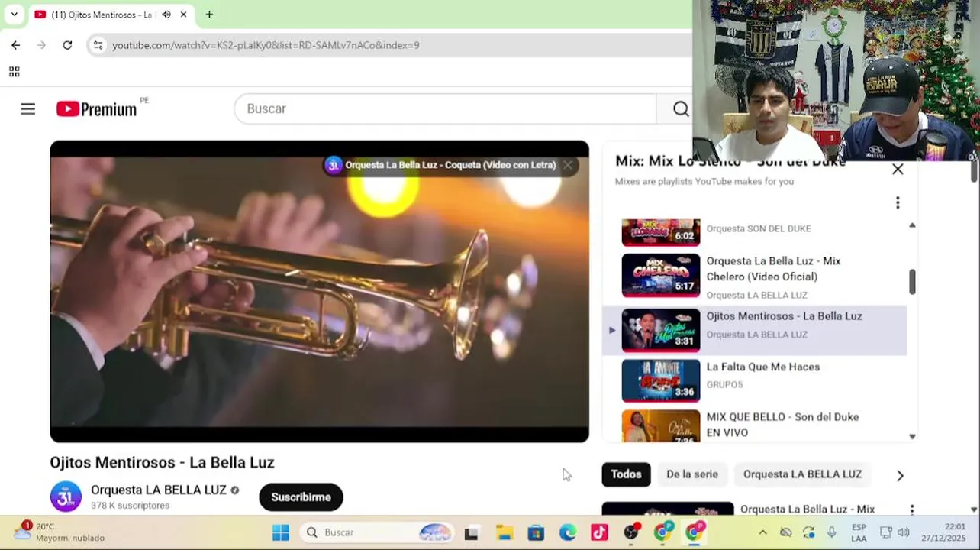Expand the tab search dropdown arrow
The height and width of the screenshot is (550, 980).
(x=14, y=15)
